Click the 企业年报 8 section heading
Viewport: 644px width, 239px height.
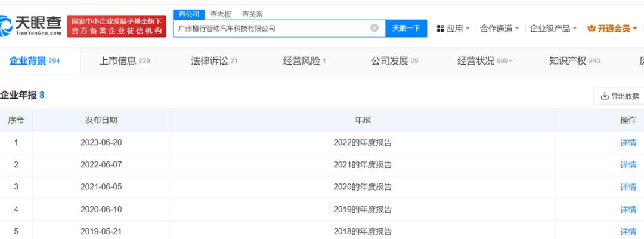(x=22, y=96)
